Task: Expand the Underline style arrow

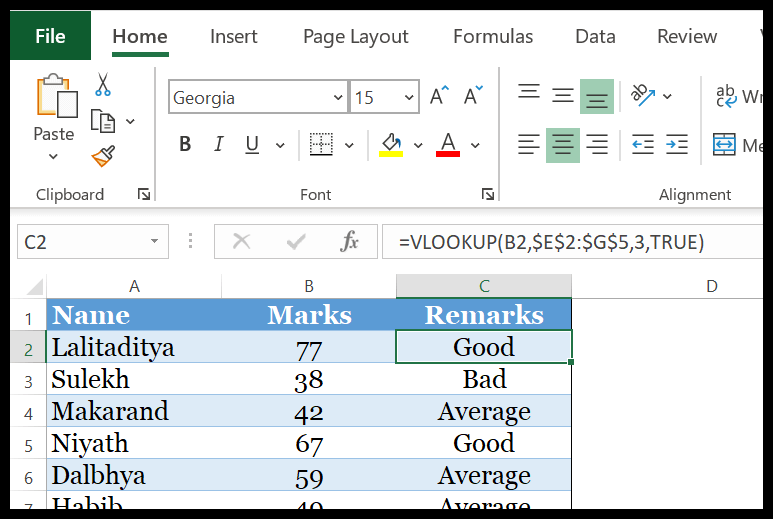Action: click(280, 145)
